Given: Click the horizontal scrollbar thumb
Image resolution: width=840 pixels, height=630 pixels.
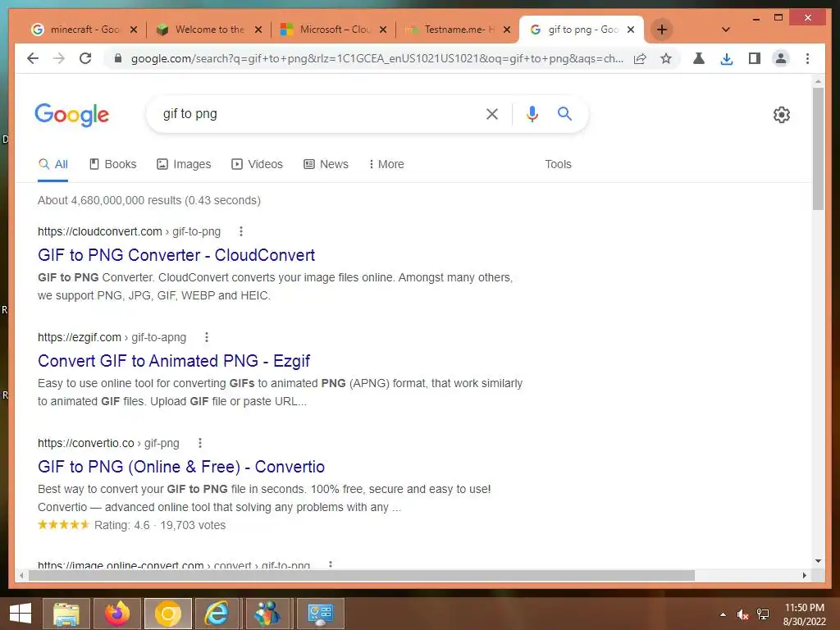Looking at the screenshot, I should (362, 575).
